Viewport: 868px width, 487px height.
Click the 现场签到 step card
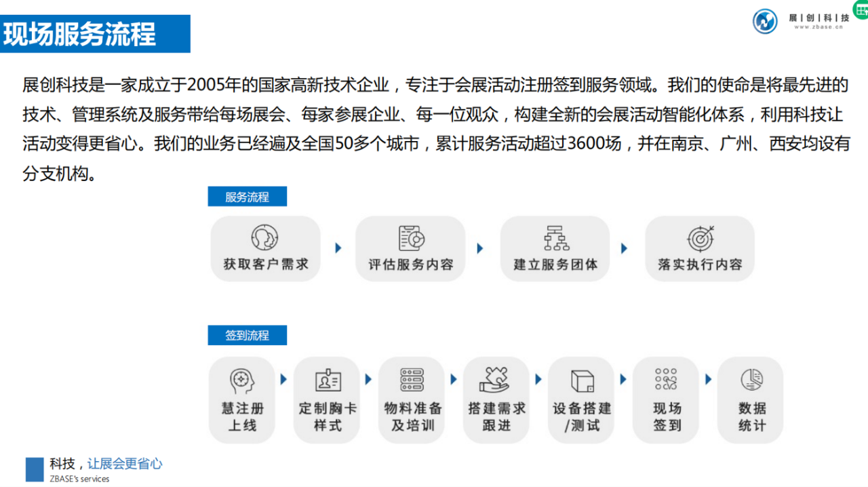667,400
